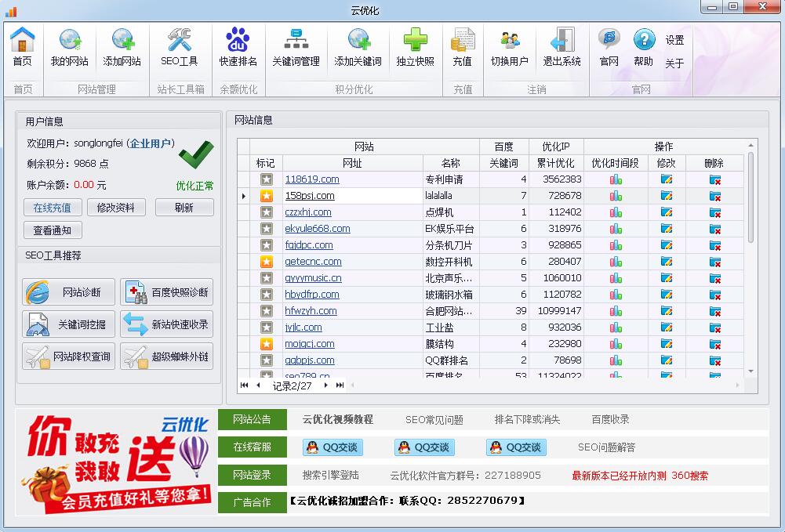The height and width of the screenshot is (532, 785).
Task: Switch to the 在线客服 customer service tab
Action: point(254,445)
